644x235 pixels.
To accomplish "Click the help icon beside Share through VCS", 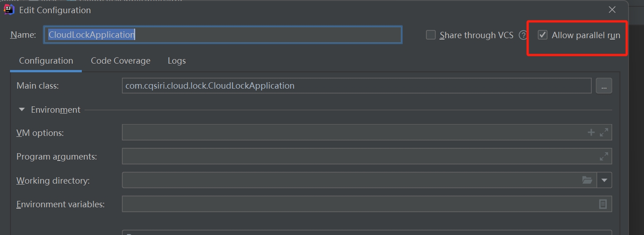I will [x=523, y=35].
